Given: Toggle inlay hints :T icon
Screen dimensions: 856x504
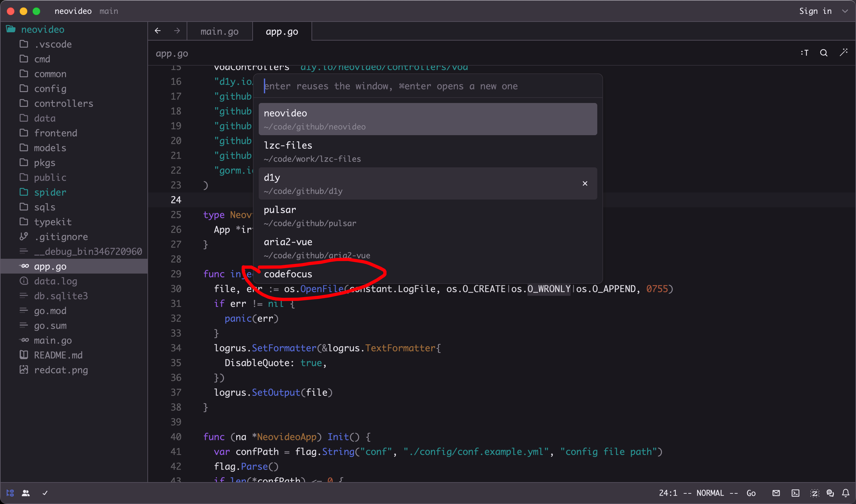Looking at the screenshot, I should point(805,53).
